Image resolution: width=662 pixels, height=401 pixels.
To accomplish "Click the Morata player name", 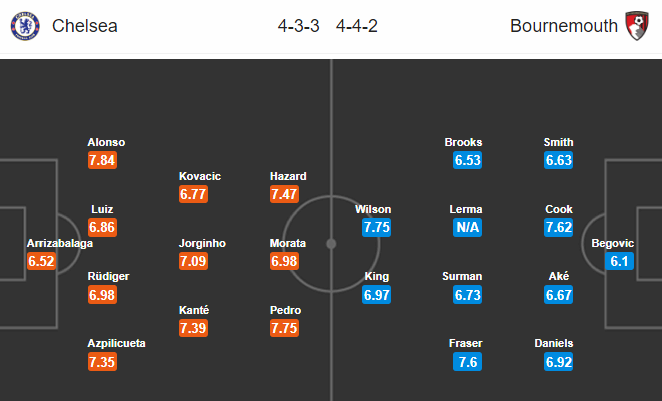I will pos(288,243).
